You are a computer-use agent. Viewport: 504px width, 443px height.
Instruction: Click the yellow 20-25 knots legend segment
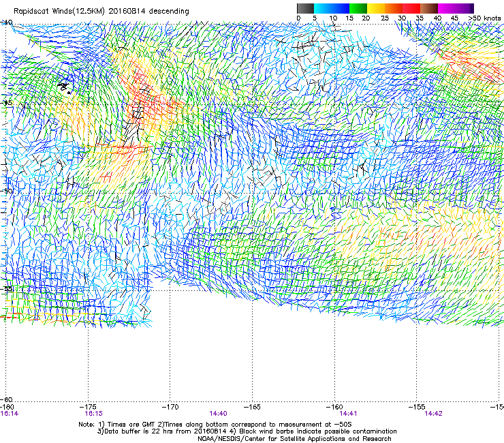376,8
